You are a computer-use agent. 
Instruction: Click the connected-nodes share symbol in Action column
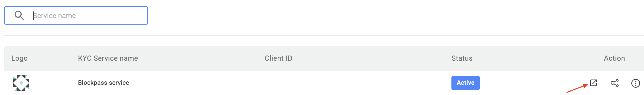click(x=615, y=83)
